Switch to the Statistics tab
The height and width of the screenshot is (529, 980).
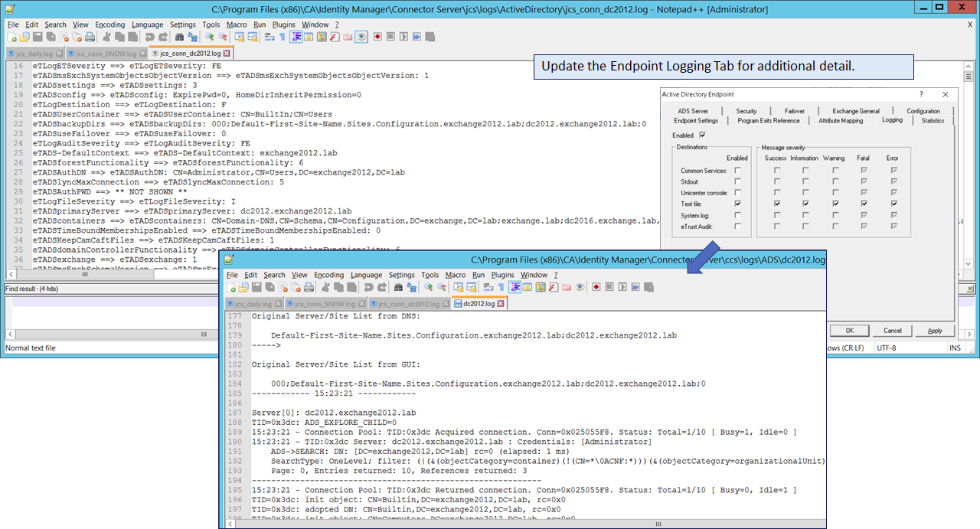pyautogui.click(x=933, y=120)
